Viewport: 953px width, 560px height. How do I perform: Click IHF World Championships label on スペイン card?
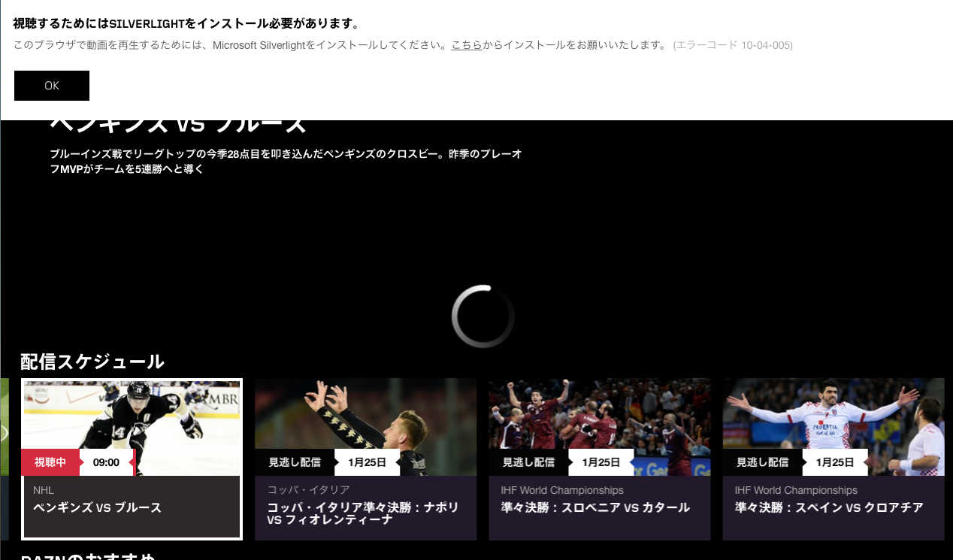click(x=796, y=490)
